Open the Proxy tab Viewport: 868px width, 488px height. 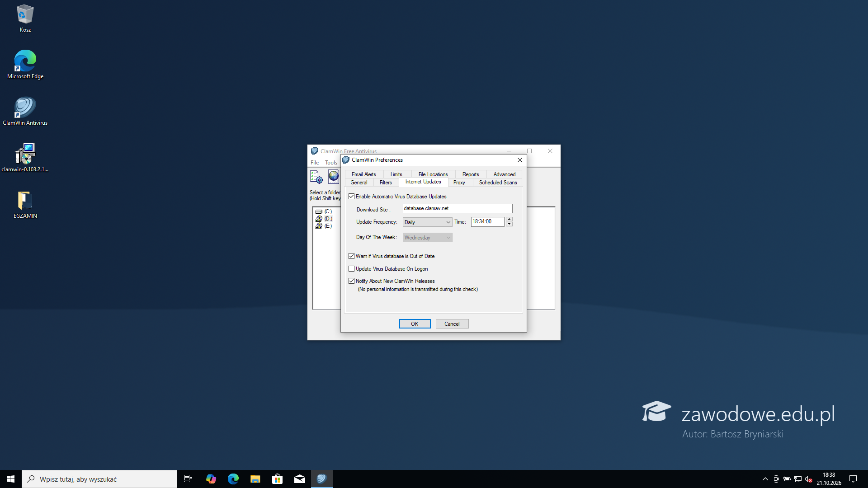(459, 183)
